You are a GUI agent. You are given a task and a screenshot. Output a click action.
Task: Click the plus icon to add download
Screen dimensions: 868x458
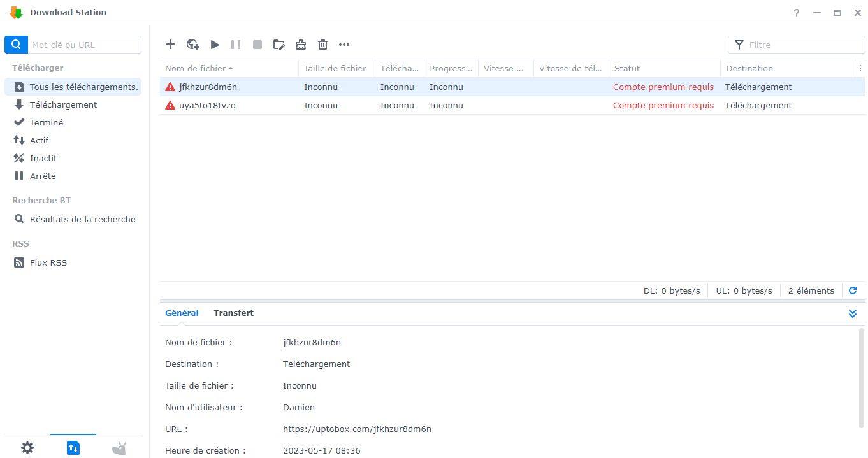[170, 45]
